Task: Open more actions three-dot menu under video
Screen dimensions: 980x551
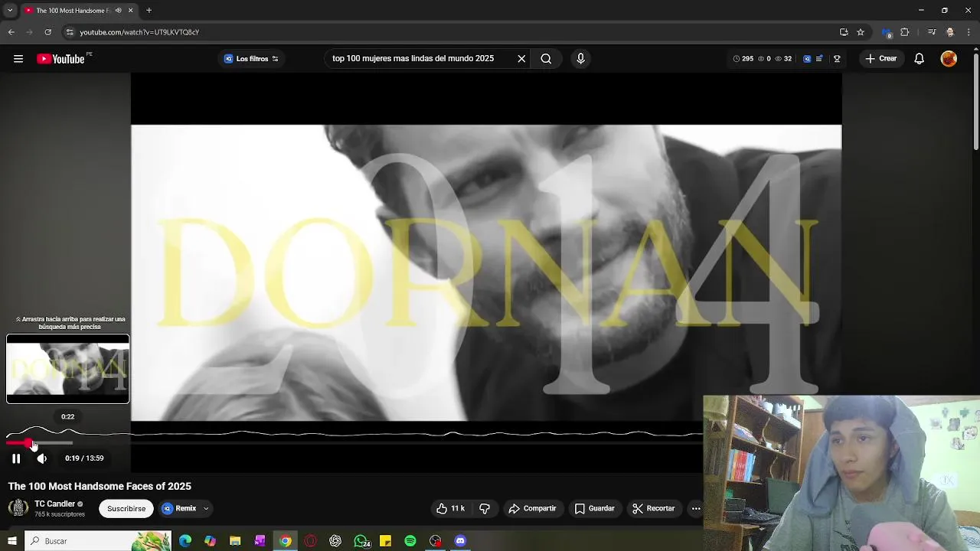Action: tap(696, 508)
